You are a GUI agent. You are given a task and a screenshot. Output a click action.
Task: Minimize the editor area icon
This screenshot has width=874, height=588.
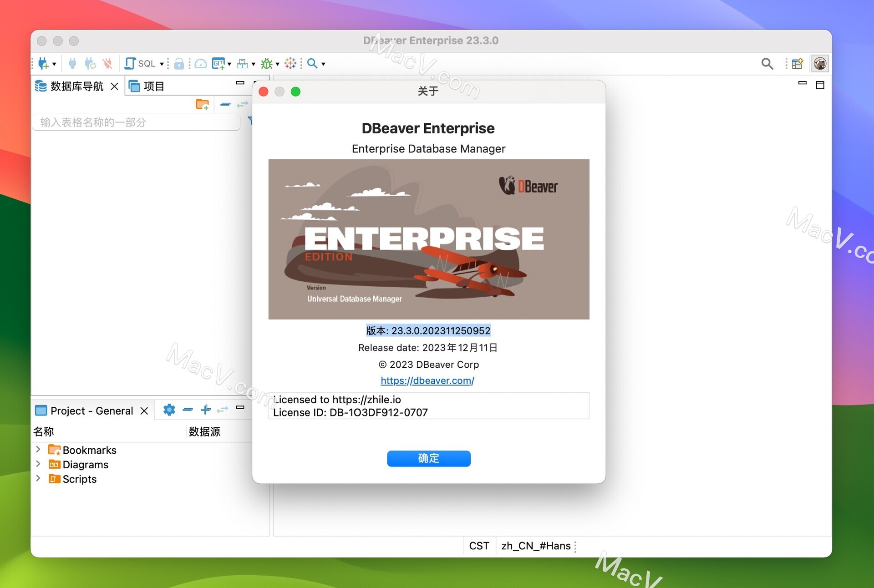click(803, 83)
